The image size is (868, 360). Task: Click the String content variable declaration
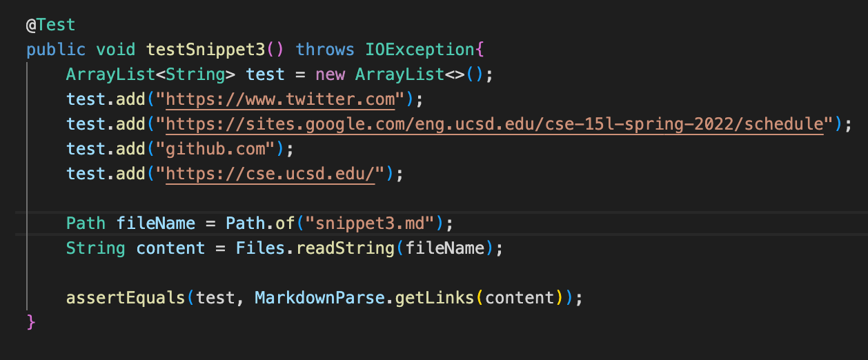[135, 248]
